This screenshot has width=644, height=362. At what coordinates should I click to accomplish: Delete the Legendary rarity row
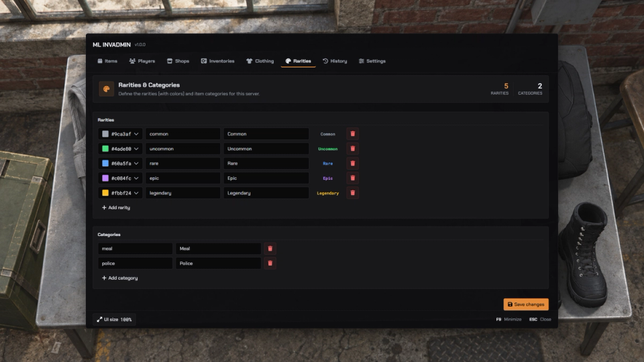352,193
